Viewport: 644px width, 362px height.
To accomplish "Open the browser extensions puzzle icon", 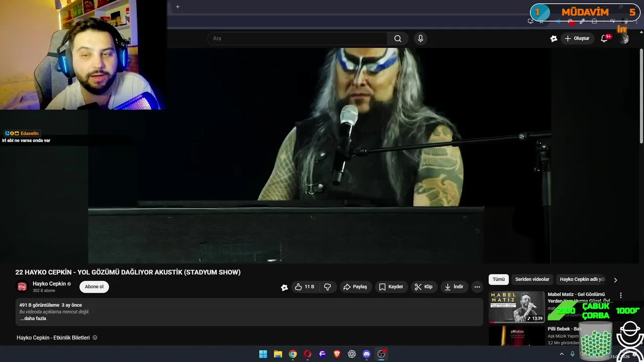I will coord(594,21).
